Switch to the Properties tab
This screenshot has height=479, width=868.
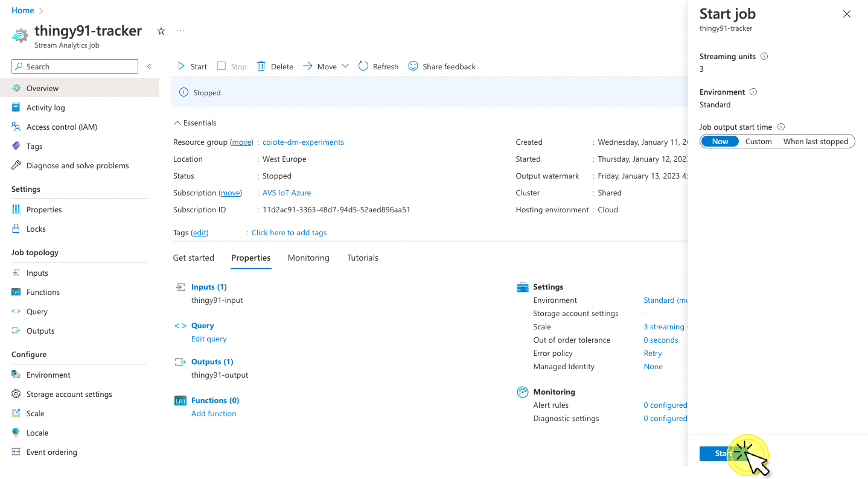(251, 258)
